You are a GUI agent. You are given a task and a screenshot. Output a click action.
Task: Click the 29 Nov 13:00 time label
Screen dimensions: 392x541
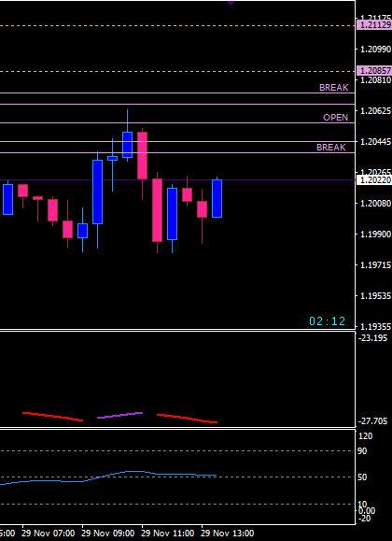[x=228, y=534]
